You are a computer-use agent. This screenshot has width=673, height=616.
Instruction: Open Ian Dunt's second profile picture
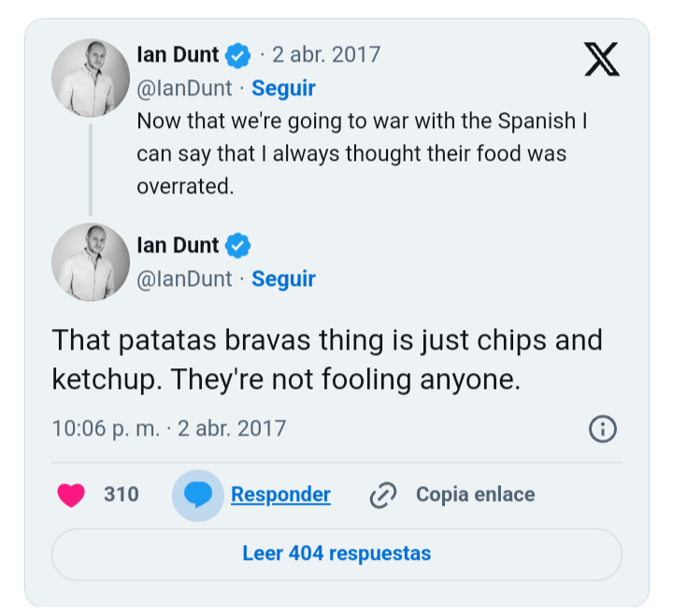point(90,262)
